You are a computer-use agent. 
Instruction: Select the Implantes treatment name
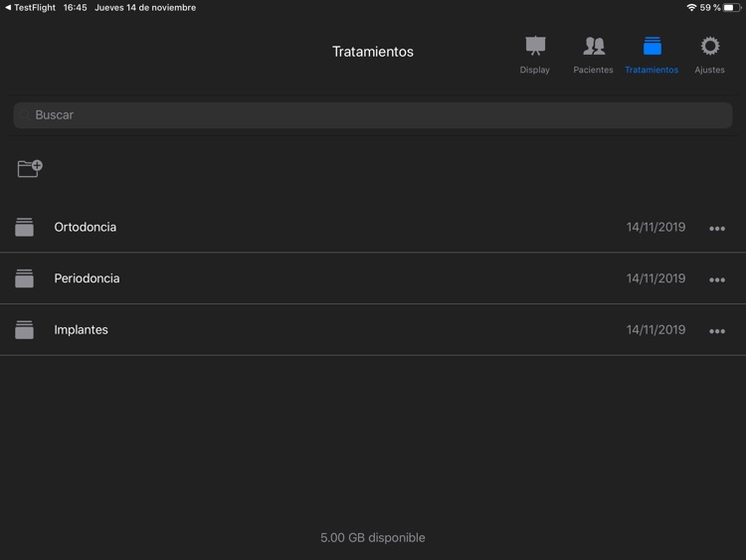tap(81, 329)
